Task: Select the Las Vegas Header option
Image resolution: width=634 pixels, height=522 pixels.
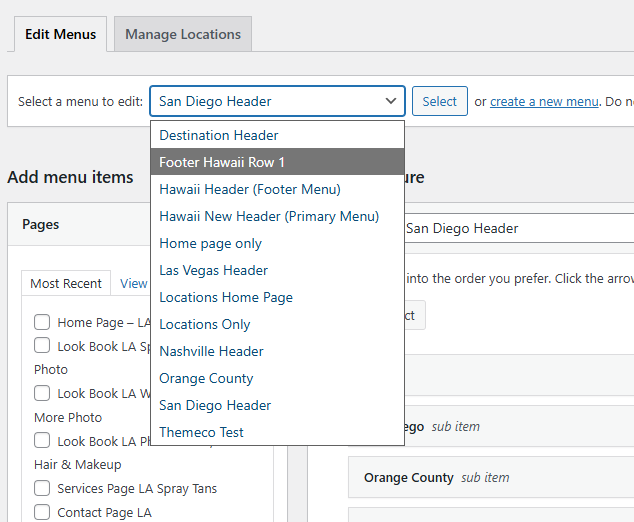Action: click(x=213, y=270)
